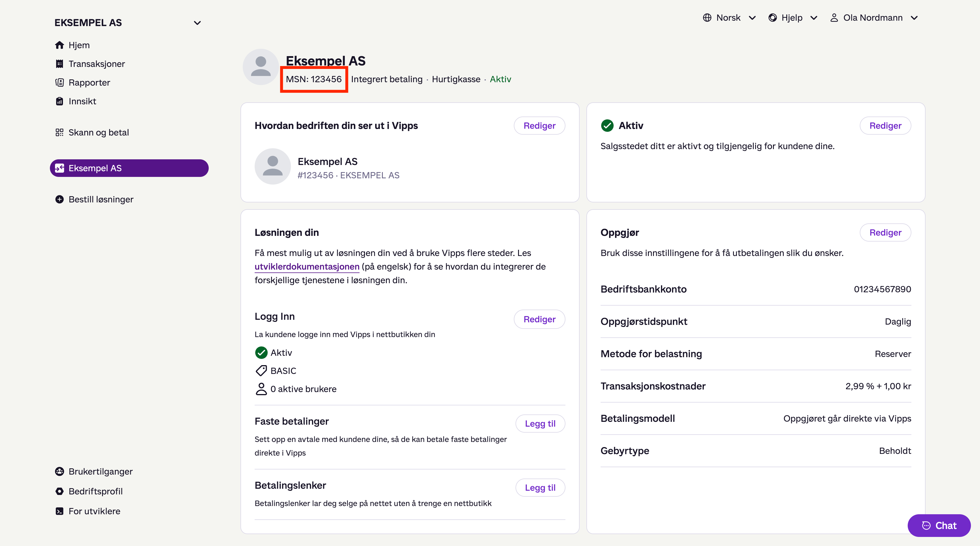Select Eksempel AS sales unit in sidebar
The image size is (980, 546).
129,168
